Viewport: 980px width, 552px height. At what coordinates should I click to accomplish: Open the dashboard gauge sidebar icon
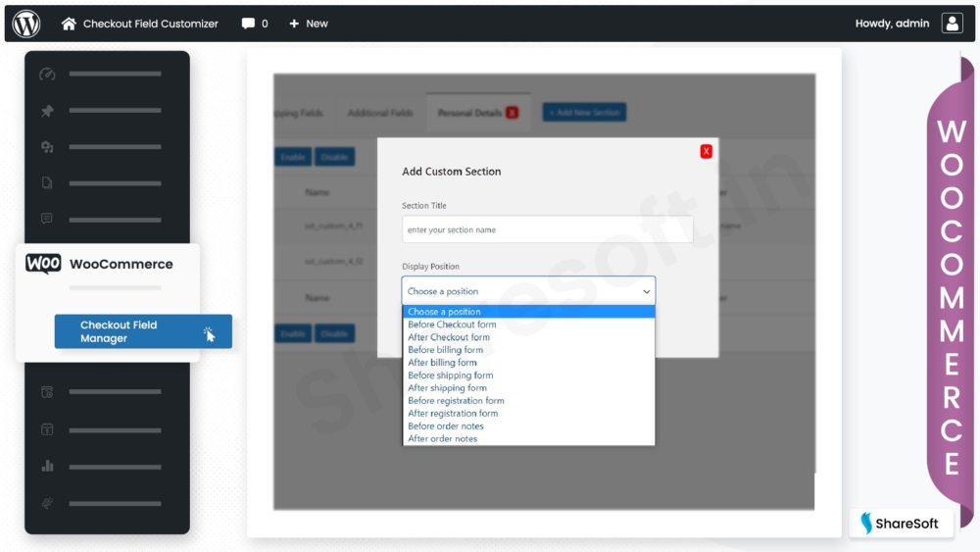pyautogui.click(x=47, y=75)
